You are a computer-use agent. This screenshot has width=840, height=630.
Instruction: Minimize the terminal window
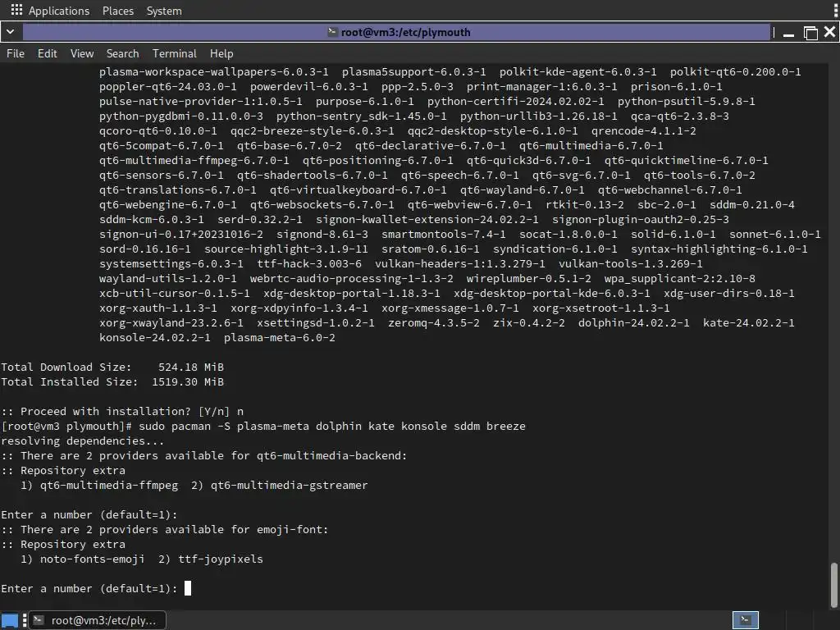[x=788, y=33]
